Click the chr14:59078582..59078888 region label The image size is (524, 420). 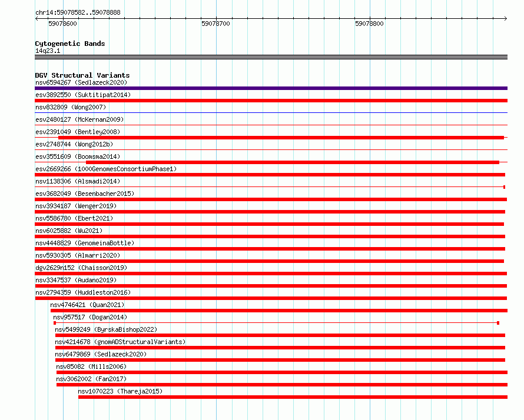pyautogui.click(x=78, y=13)
